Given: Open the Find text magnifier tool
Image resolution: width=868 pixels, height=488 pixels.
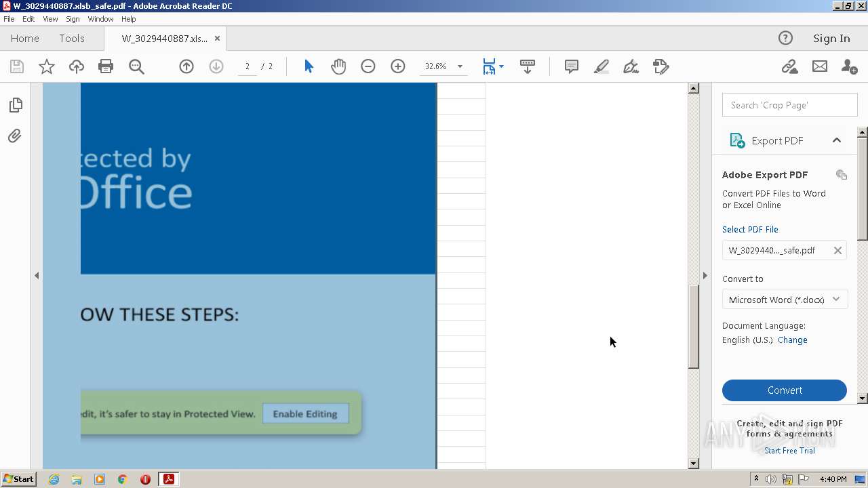Looking at the screenshot, I should coord(136,66).
